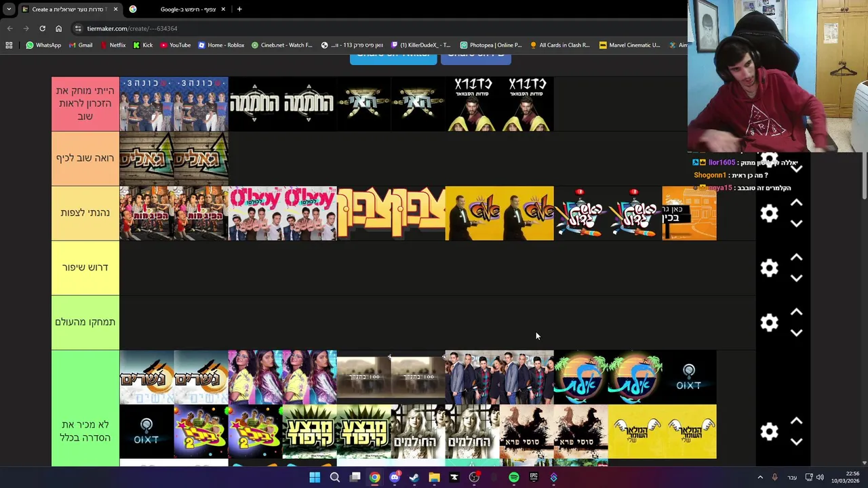Open Spotify from the taskbar
The width and height of the screenshot is (868, 488).
tap(514, 478)
